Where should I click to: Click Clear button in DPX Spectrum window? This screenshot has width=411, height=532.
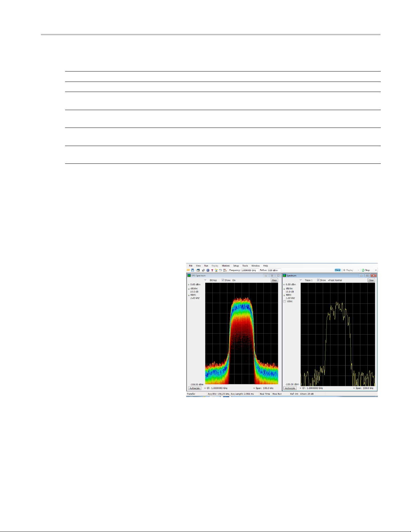coord(274,280)
